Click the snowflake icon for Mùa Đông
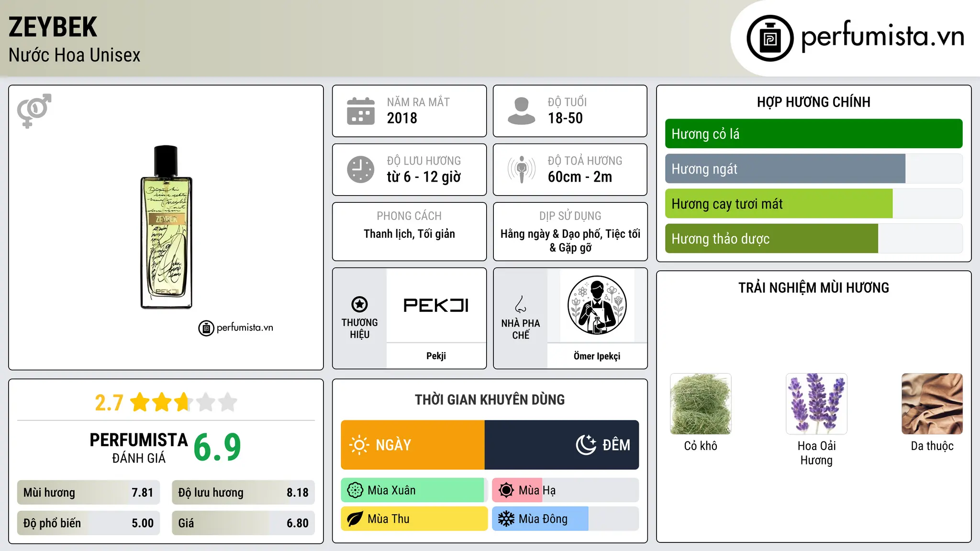Image resolution: width=980 pixels, height=551 pixels. (506, 519)
